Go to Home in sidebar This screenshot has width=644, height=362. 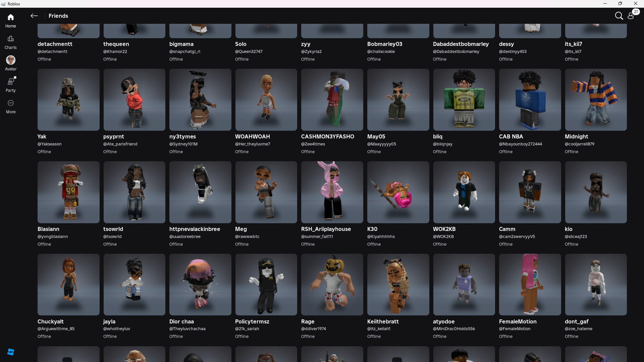click(x=11, y=20)
